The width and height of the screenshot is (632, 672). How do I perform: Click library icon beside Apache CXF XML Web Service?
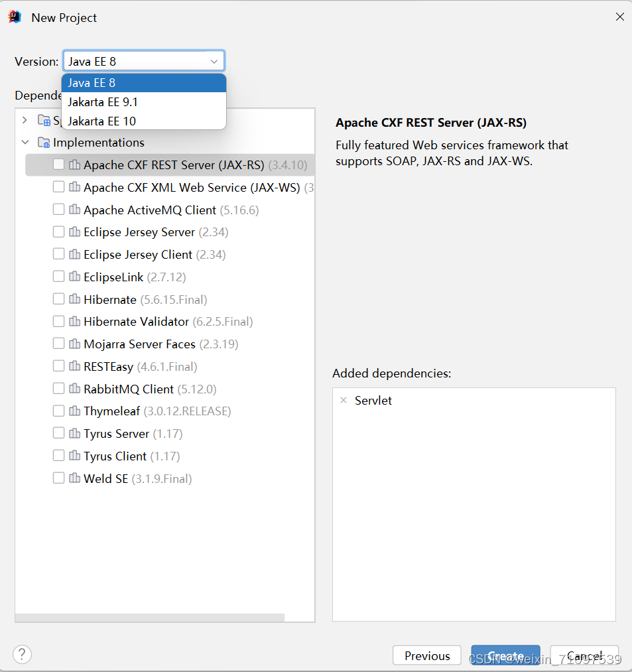(x=74, y=187)
